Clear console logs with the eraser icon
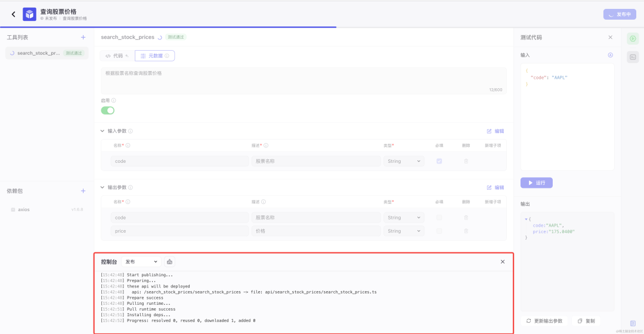The image size is (644, 334). (x=169, y=262)
